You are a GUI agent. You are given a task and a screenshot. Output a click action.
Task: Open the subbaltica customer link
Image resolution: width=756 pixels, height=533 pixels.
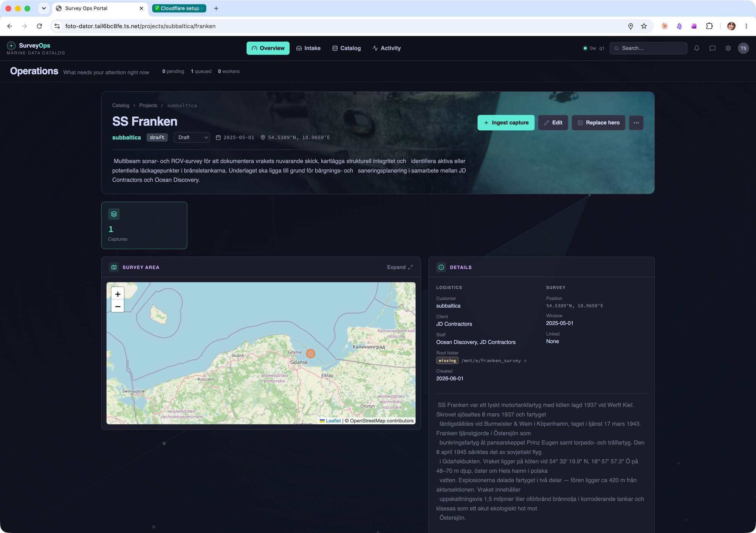coord(126,137)
